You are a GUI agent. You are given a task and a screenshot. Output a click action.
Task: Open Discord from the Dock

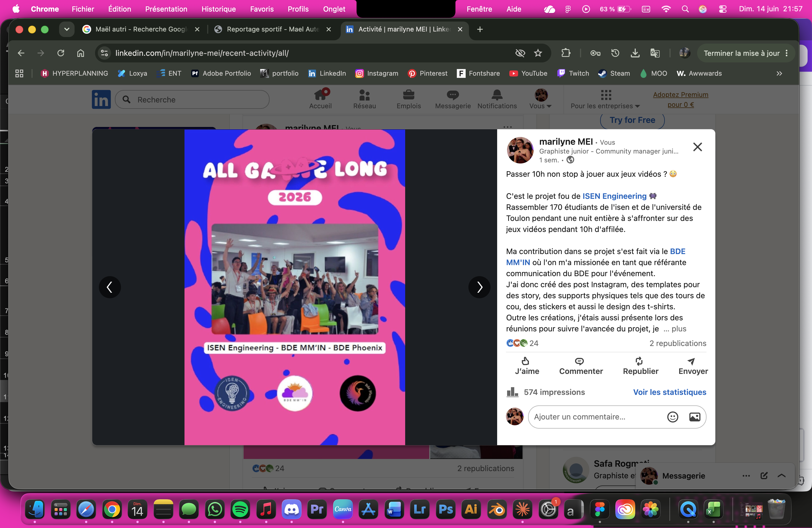(292, 509)
